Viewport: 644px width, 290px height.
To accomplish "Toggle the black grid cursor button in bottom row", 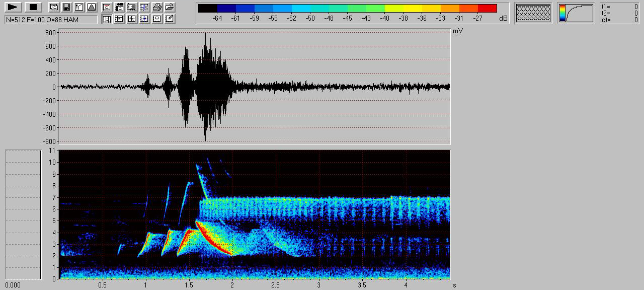I will pos(132,19).
